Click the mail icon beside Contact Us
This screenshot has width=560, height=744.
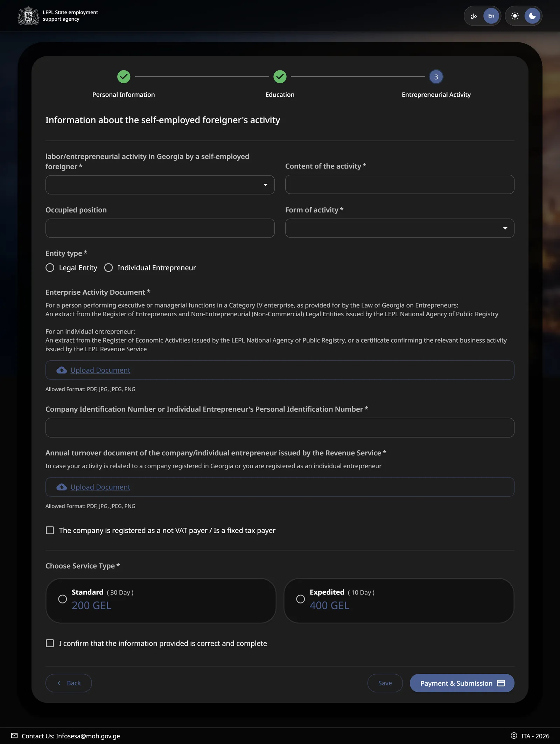(x=14, y=736)
